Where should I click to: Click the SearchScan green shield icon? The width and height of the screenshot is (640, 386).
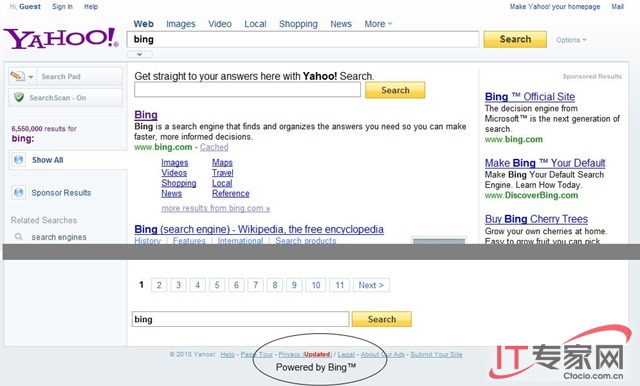tap(19, 98)
